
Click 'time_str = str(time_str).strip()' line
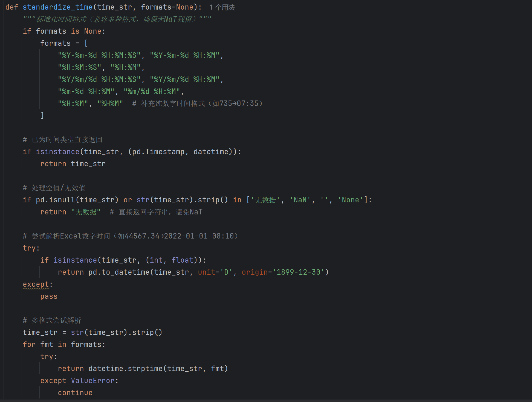92,332
